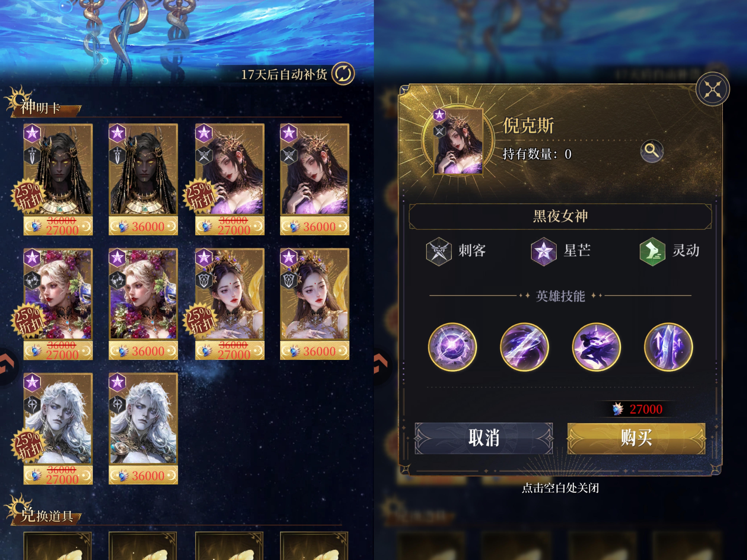The image size is (747, 560).
Task: Select the third leaping figure skill icon
Action: (x=596, y=347)
